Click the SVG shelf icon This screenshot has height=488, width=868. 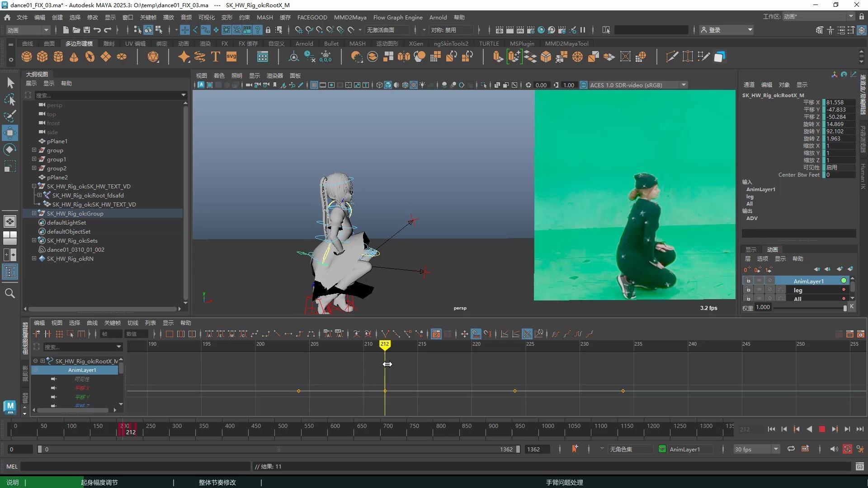[231, 57]
